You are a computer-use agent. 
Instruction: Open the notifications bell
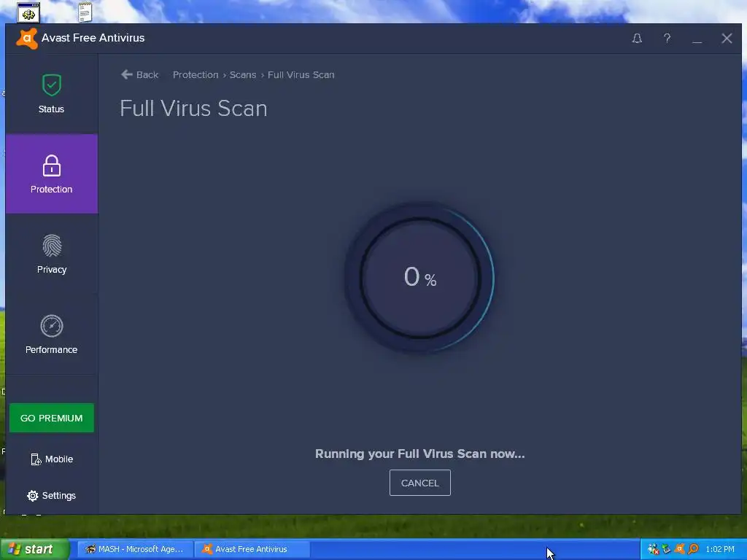(637, 38)
